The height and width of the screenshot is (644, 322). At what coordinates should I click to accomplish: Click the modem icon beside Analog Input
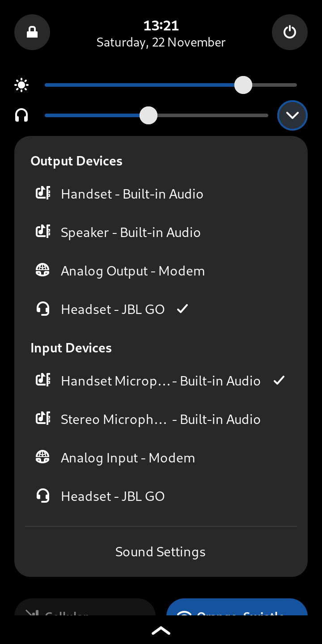point(43,457)
